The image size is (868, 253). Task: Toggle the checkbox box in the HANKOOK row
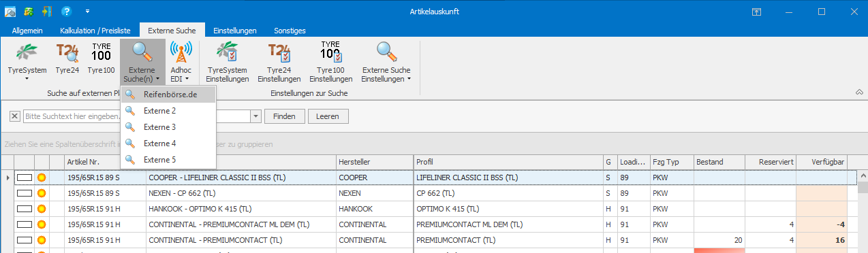[x=25, y=209]
